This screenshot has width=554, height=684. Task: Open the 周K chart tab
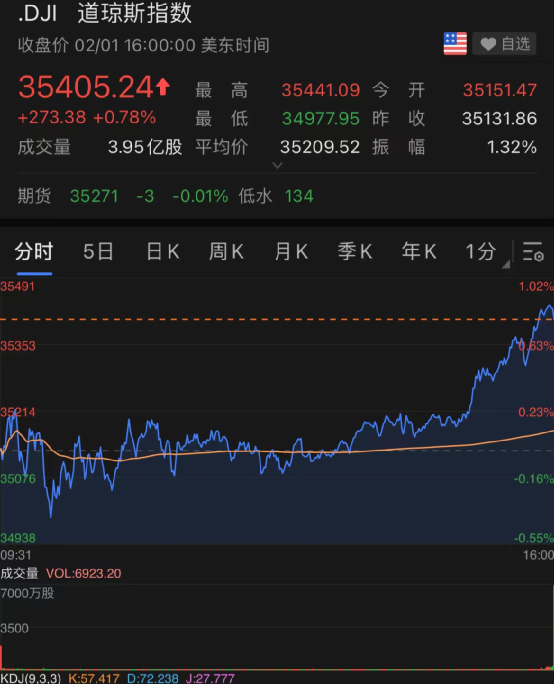click(x=226, y=252)
